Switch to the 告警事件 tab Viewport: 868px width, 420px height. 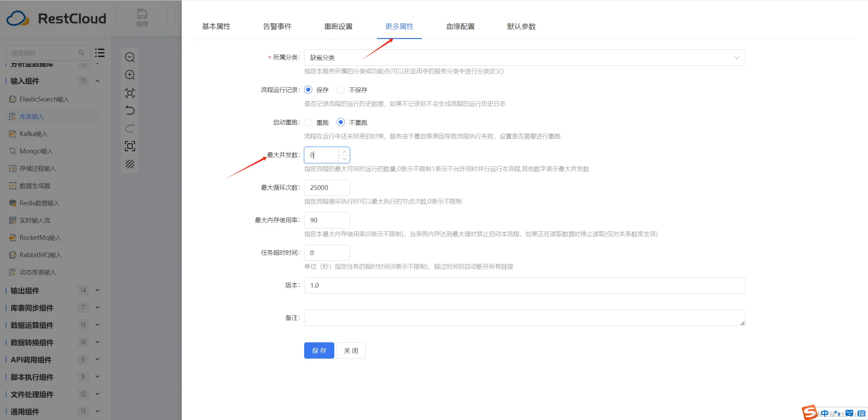click(277, 26)
